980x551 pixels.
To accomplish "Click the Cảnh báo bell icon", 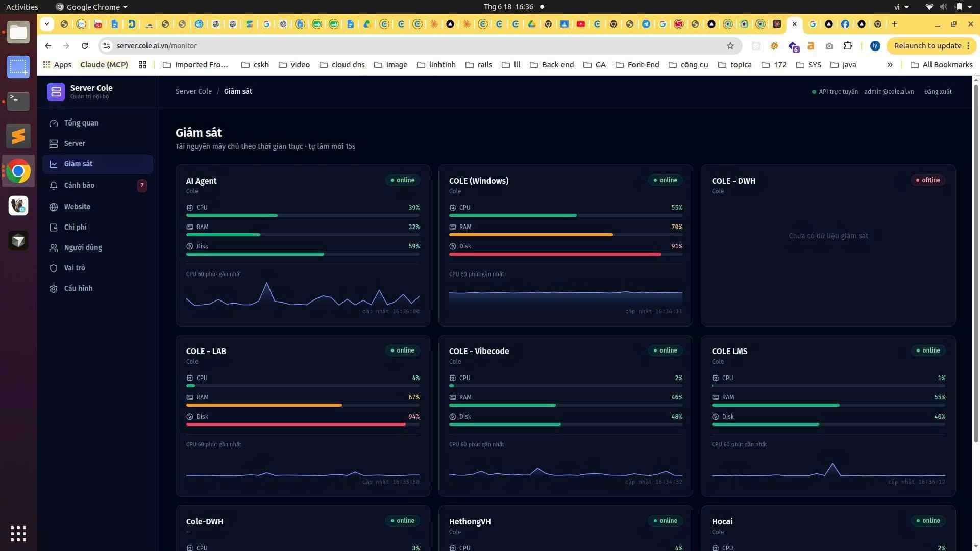I will (x=54, y=185).
